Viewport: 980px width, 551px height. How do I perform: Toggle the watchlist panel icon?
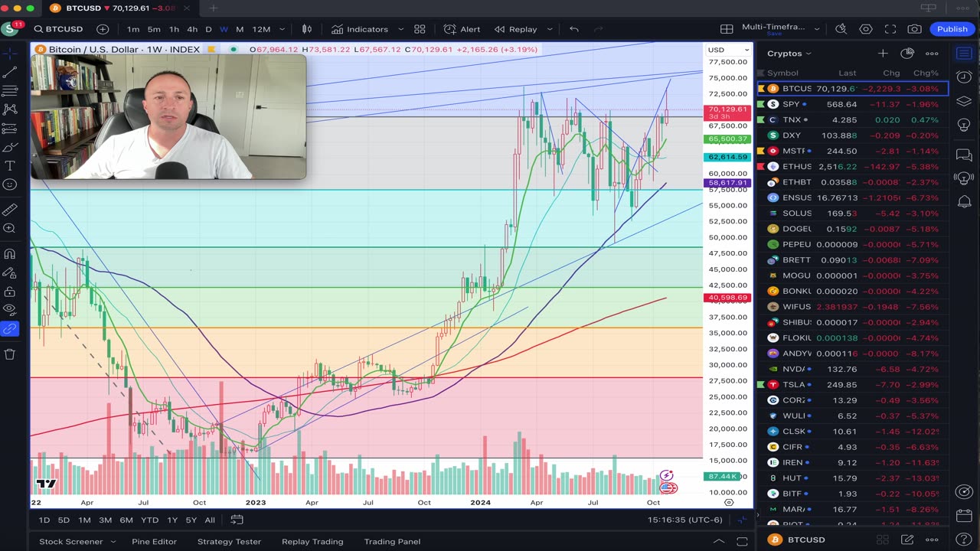tap(964, 54)
